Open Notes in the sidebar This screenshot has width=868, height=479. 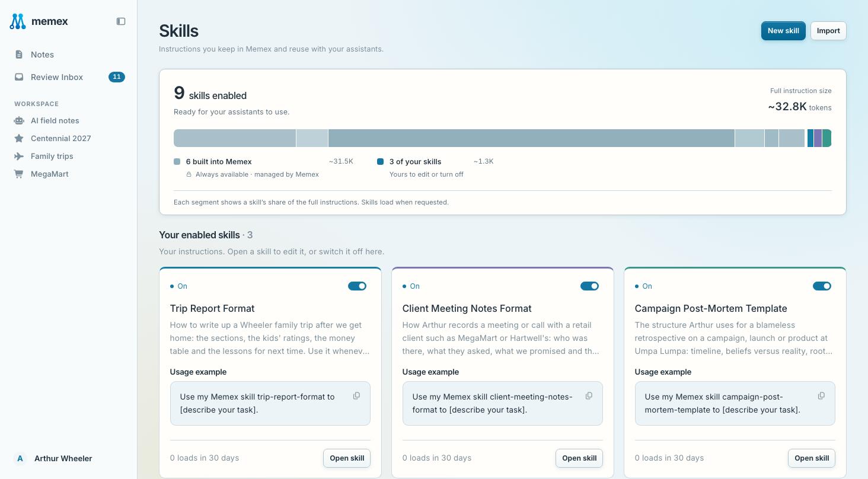pos(69,55)
